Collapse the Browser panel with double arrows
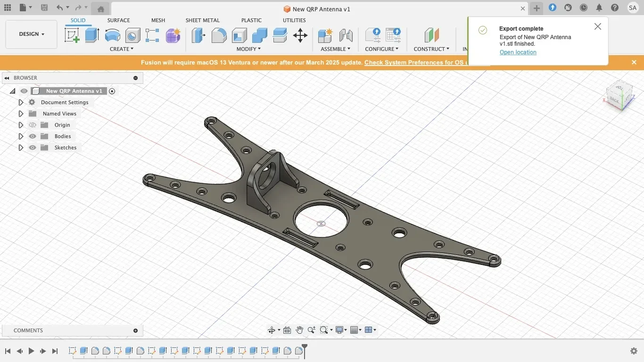This screenshot has height=362, width=644. point(7,78)
